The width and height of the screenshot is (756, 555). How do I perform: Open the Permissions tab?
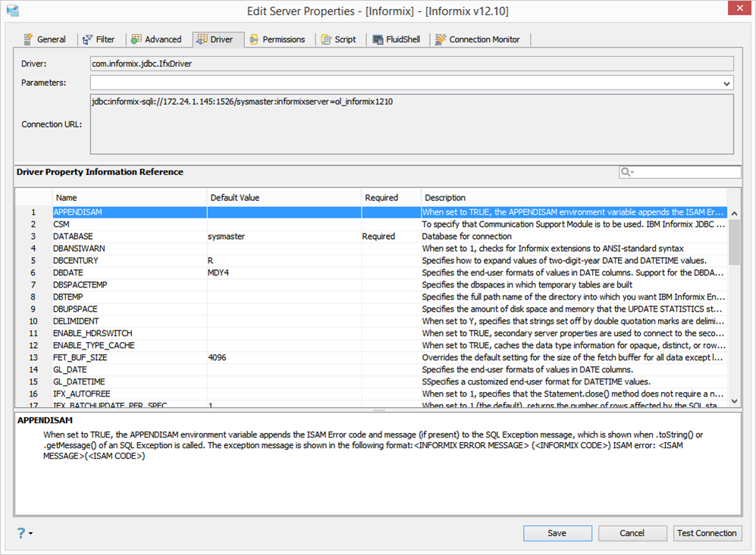click(x=278, y=39)
